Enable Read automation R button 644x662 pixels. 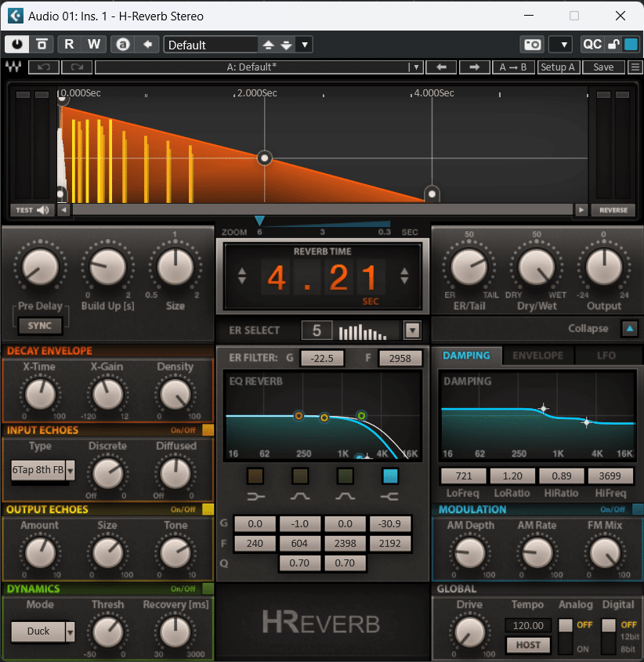69,45
